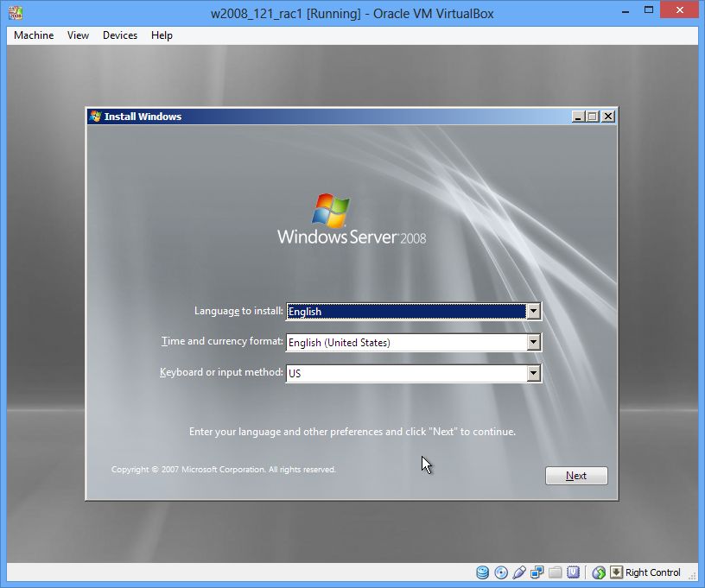
Task: Click the Install Windows flag icon
Action: (95, 117)
